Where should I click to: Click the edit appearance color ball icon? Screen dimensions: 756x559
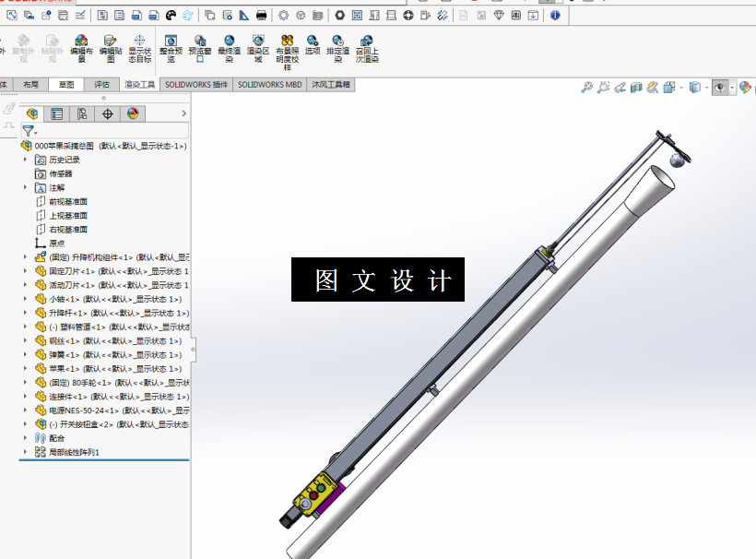point(745,88)
